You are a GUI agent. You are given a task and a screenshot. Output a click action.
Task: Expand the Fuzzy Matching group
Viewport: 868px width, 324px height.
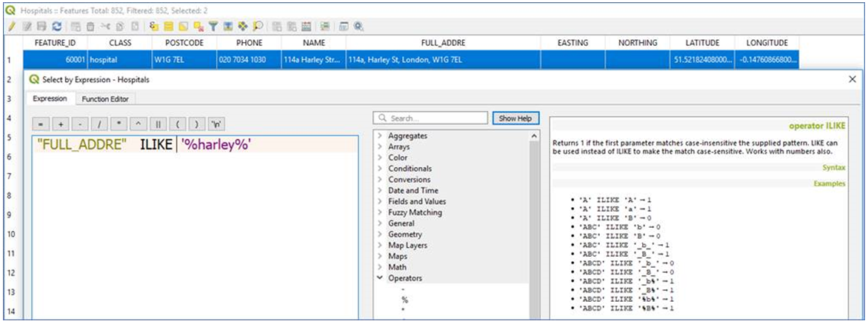pyautogui.click(x=379, y=212)
